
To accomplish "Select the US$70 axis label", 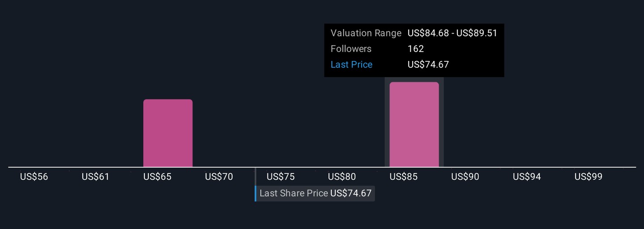I will coord(219,177).
